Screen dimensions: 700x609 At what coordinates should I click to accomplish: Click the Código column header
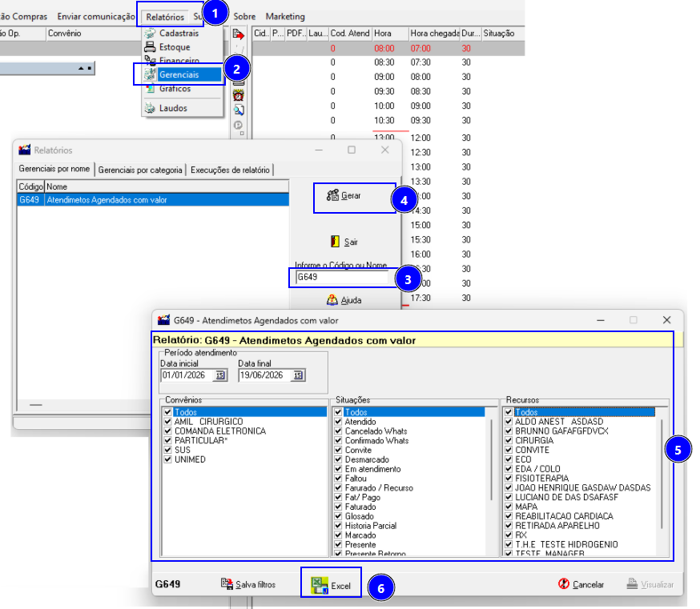[x=30, y=186]
